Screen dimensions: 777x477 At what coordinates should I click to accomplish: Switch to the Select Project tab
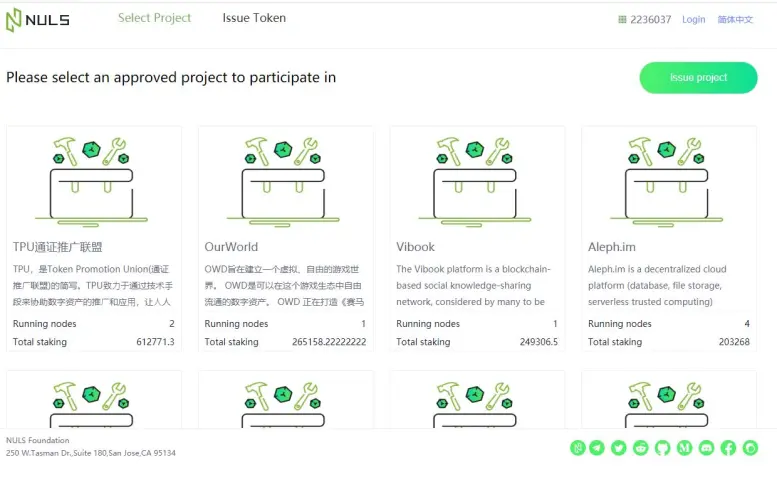[x=155, y=18]
